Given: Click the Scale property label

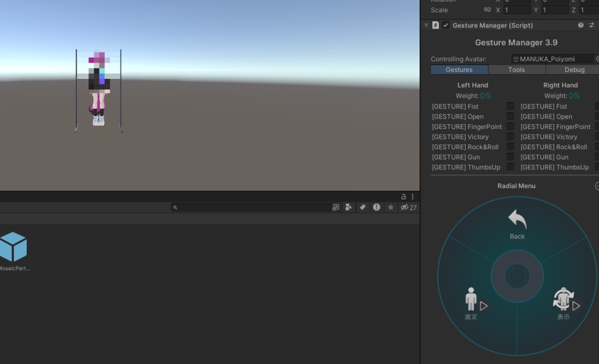Looking at the screenshot, I should tap(439, 11).
